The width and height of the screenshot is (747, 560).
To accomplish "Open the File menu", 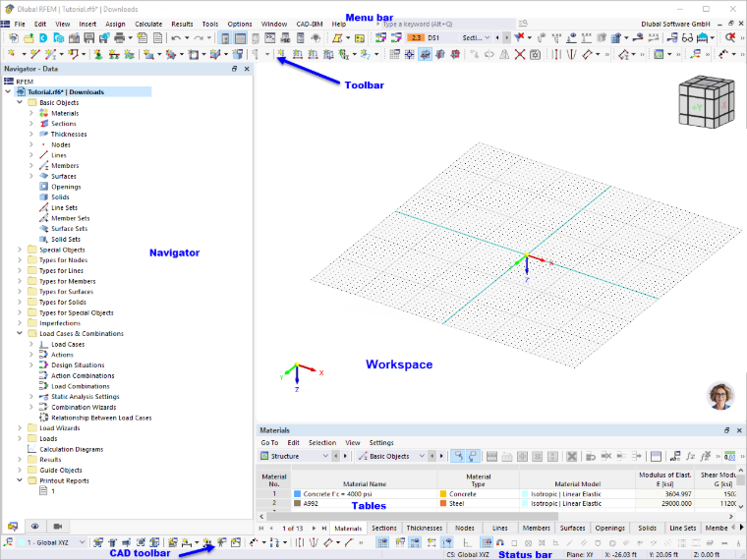I will coord(20,24).
